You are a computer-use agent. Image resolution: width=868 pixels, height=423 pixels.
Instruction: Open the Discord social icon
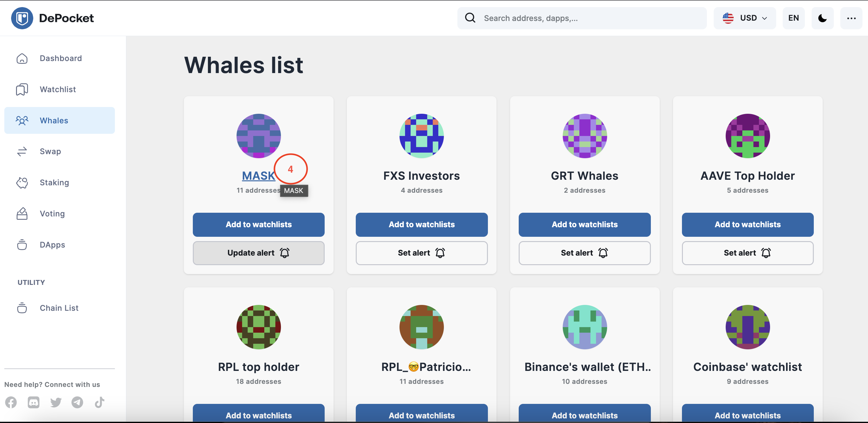coord(33,402)
